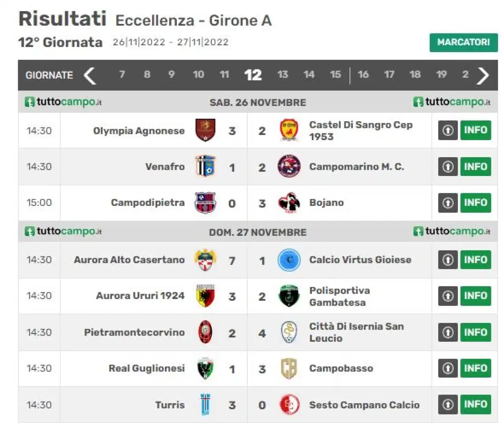The width and height of the screenshot is (504, 428).
Task: Select giornata 16 in the round bar
Action: (x=363, y=75)
